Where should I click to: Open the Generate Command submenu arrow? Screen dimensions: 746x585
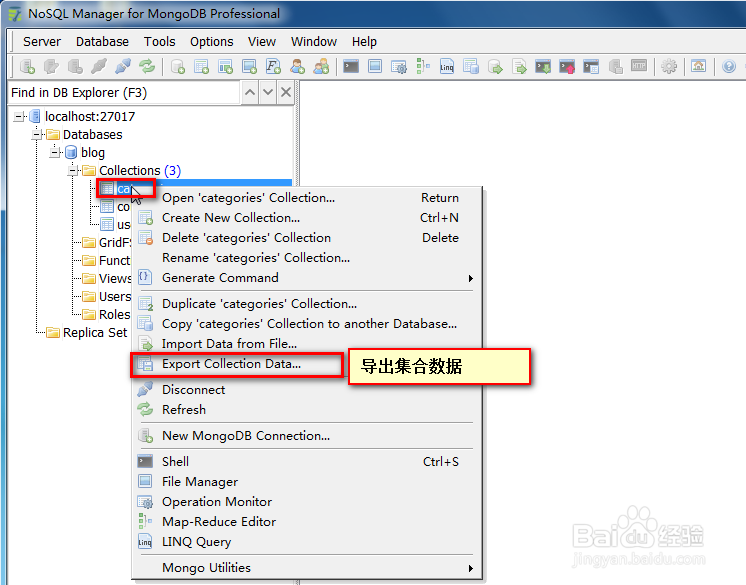click(470, 278)
